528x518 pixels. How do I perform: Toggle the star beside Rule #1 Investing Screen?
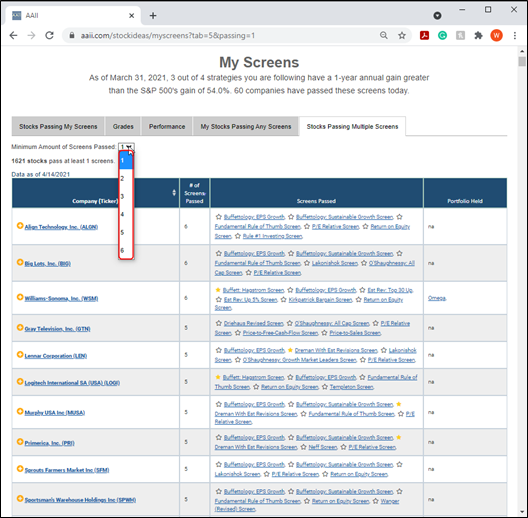click(238, 236)
